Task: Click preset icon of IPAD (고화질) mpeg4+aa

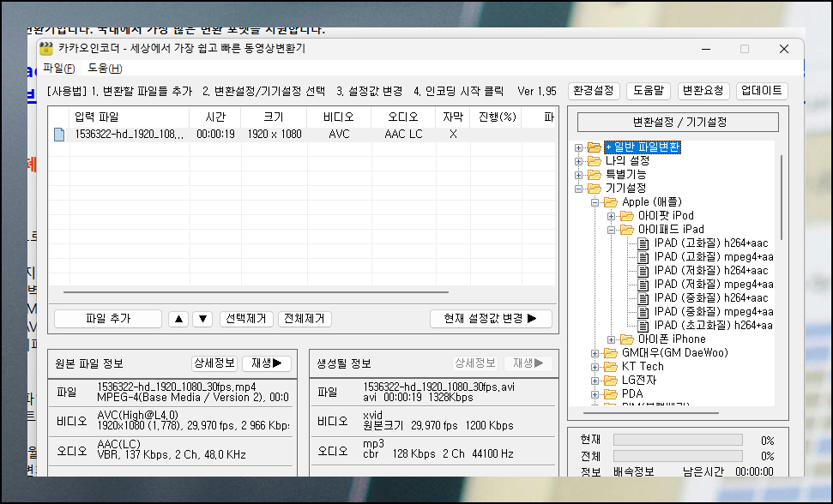Action: point(643,257)
